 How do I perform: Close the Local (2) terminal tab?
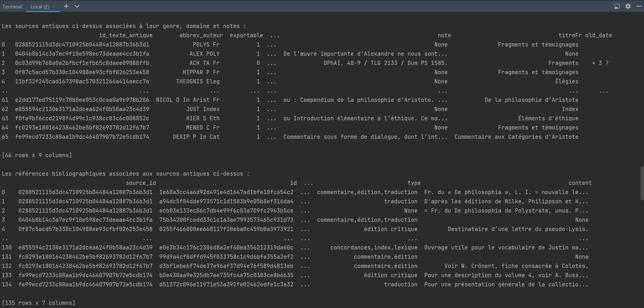[53, 7]
